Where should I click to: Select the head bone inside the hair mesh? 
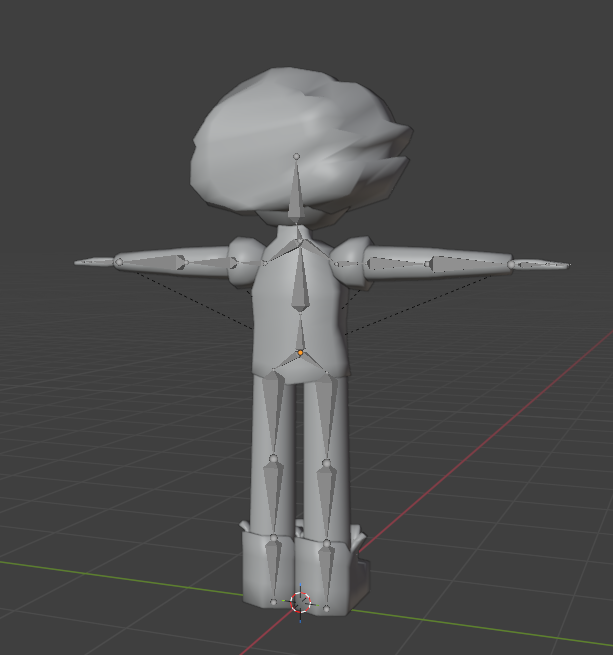pos(296,192)
